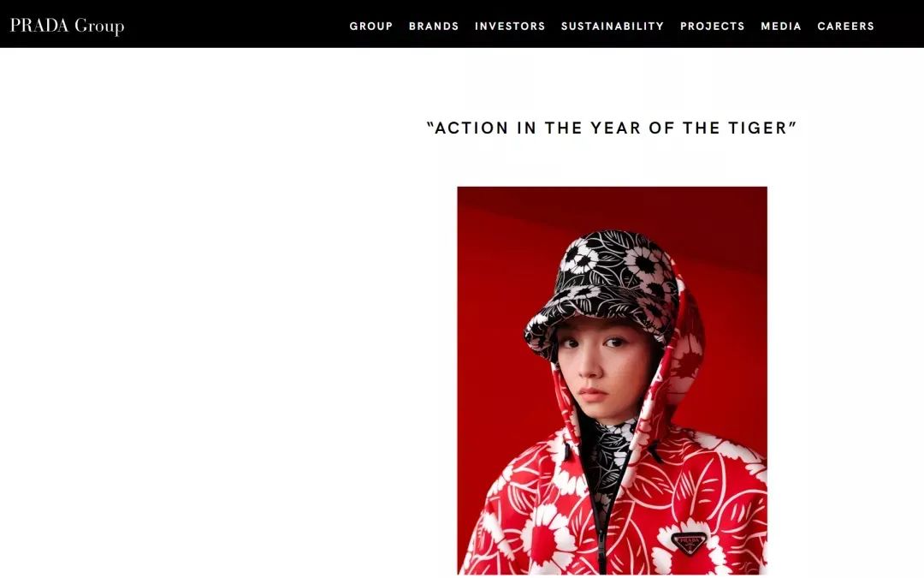Image resolution: width=924 pixels, height=578 pixels.
Task: Click the Prada triangle badge on the jacket
Action: [x=688, y=542]
